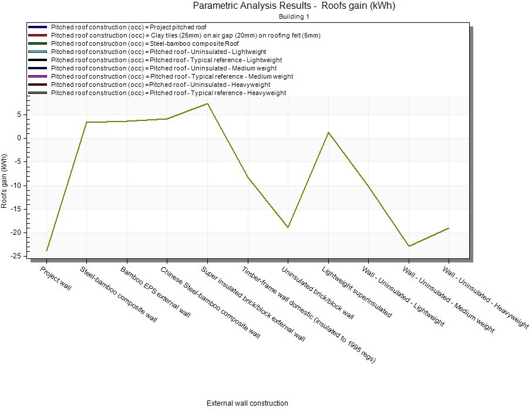Viewport: 532px width, 411px height.
Task: Click the 'Bamboo EPS external wall' x-axis label
Action: (156, 292)
